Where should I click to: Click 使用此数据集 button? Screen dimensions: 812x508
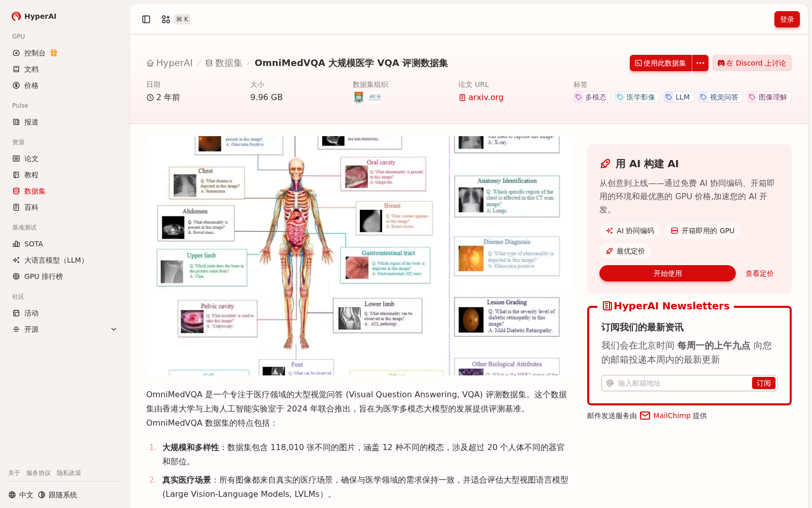(660, 63)
